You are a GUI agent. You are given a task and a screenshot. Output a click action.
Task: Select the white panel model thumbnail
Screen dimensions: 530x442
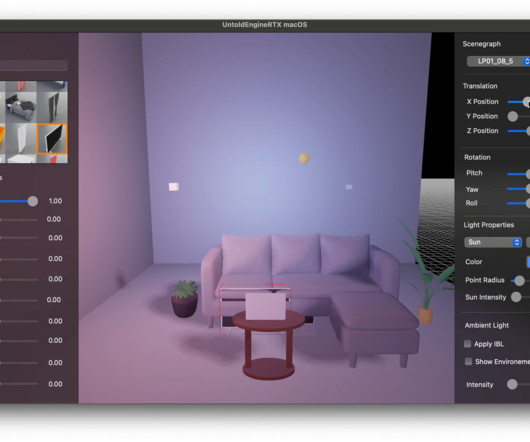click(x=21, y=139)
